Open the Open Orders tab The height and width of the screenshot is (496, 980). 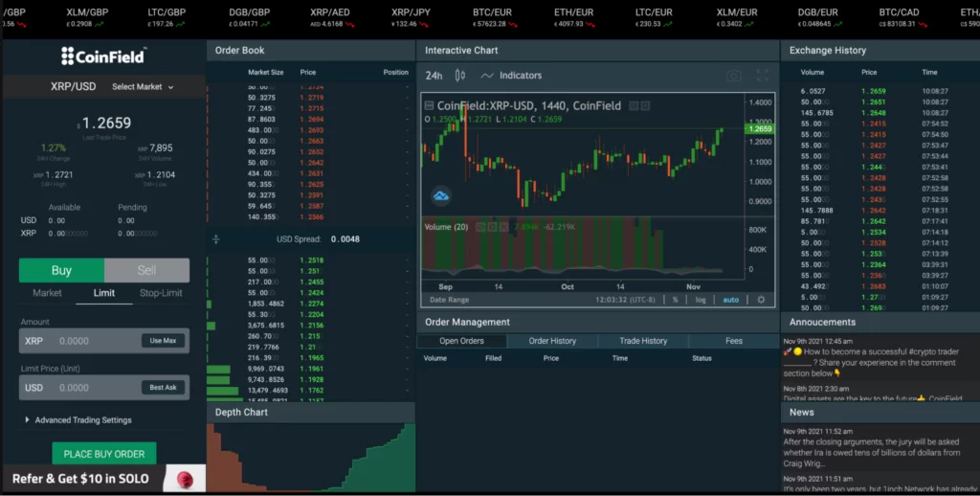click(462, 341)
